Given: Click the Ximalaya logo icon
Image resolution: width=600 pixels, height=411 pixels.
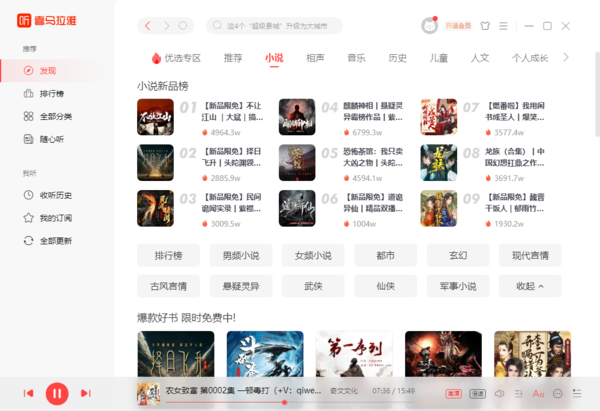Looking at the screenshot, I should 24,20.
